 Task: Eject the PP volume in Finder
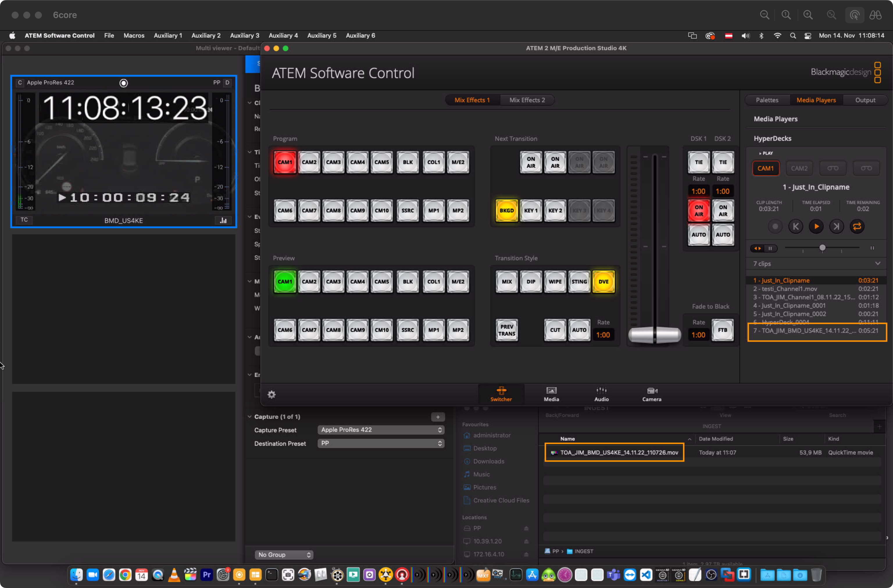[x=526, y=528]
